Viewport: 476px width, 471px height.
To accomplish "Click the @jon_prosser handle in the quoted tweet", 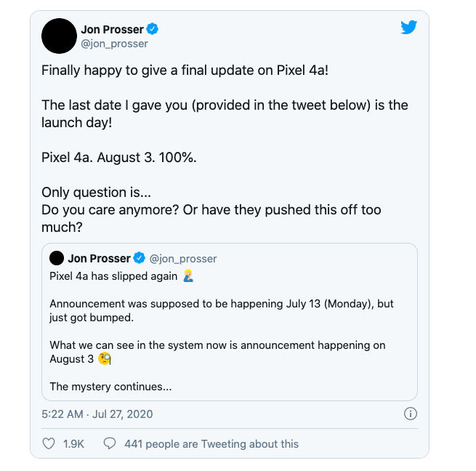I will pyautogui.click(x=183, y=259).
